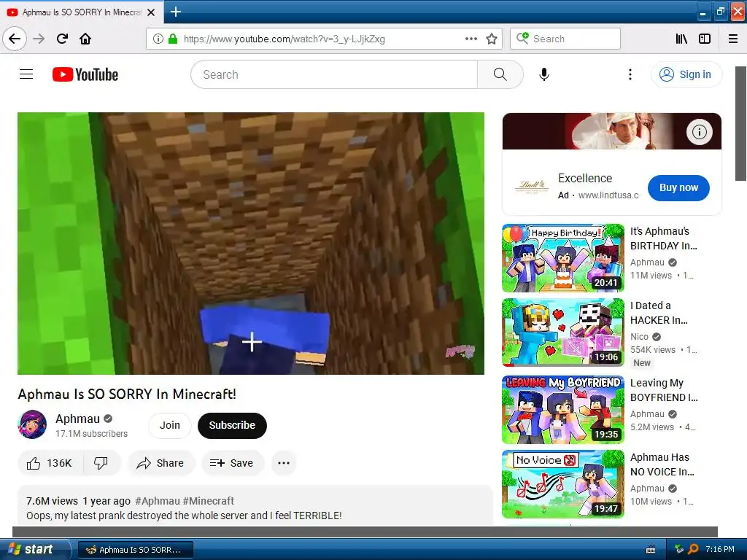The image size is (747, 560).
Task: Open page actions three-dot menu in address bar
Action: (x=471, y=39)
